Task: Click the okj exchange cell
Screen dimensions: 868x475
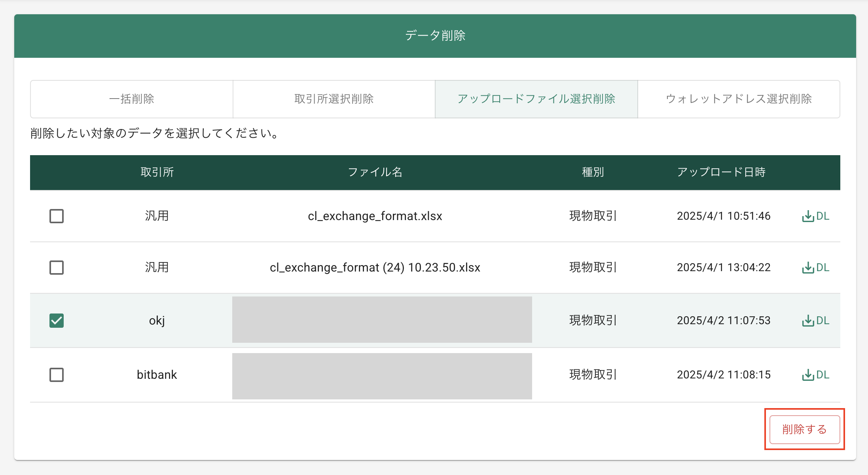Action: tap(157, 321)
